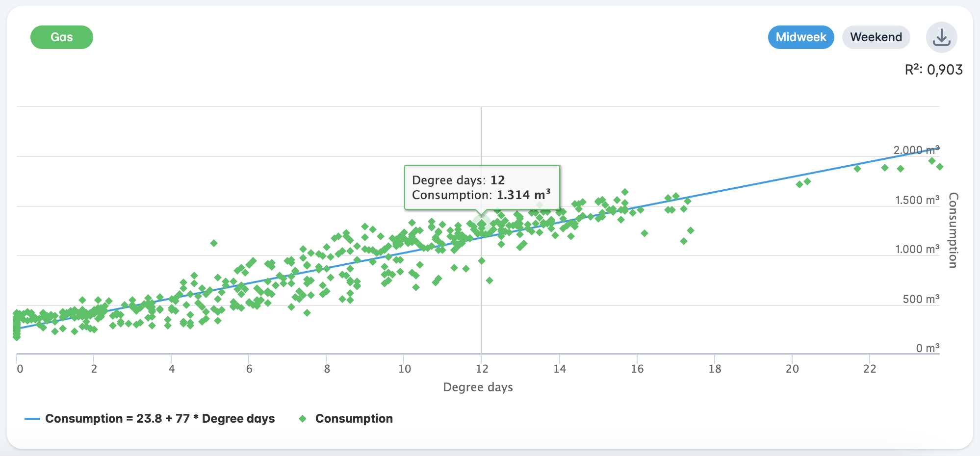
Task: Click the R²: 0,903 value
Action: [x=933, y=70]
